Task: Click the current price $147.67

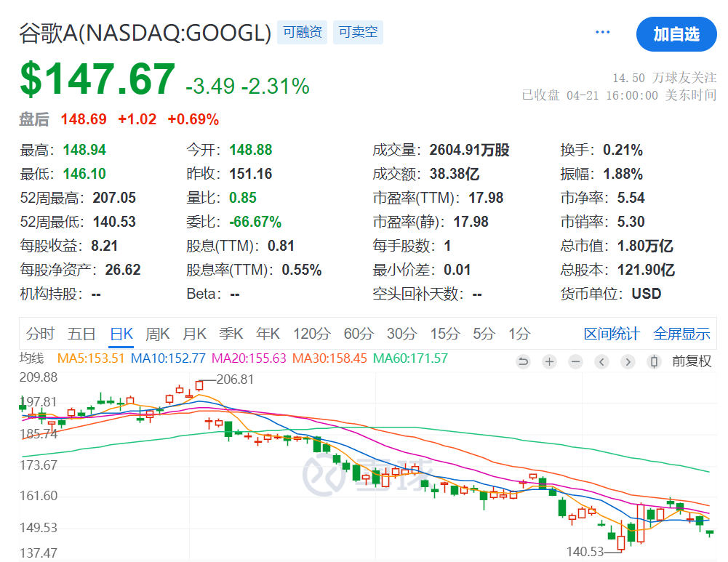Action: [x=97, y=79]
